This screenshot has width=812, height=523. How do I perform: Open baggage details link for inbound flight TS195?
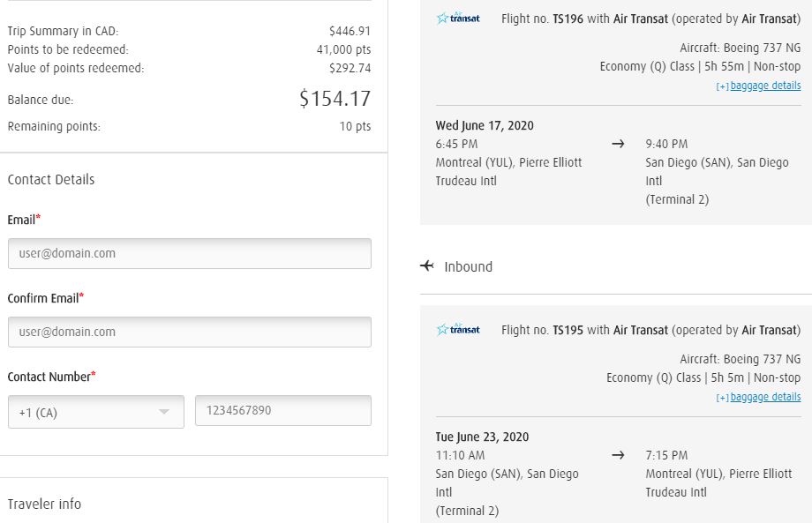[x=765, y=397]
